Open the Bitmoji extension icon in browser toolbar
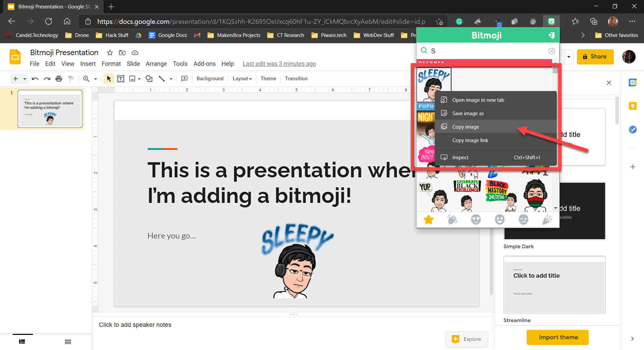 551,21
